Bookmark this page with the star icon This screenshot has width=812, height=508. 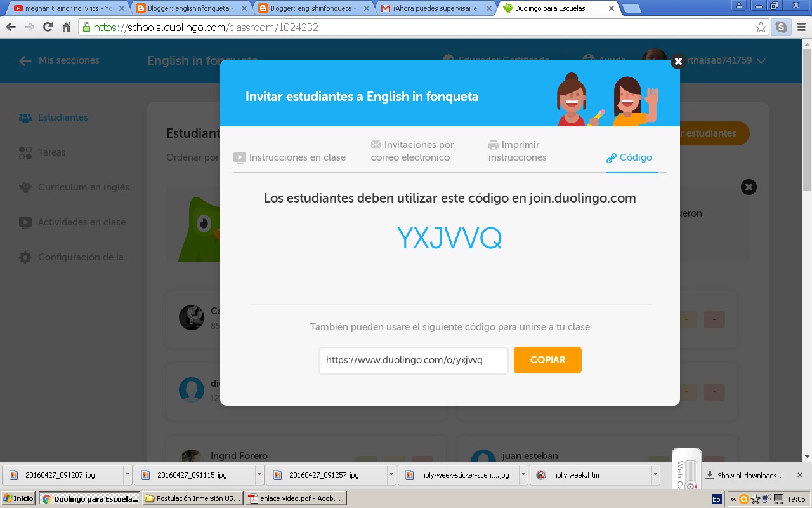[761, 27]
